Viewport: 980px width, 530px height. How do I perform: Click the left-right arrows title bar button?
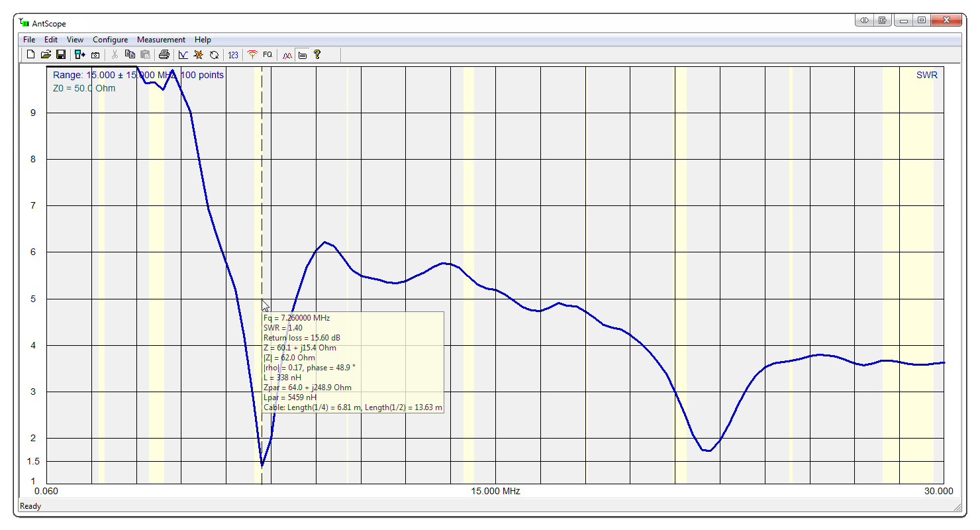pyautogui.click(x=864, y=21)
